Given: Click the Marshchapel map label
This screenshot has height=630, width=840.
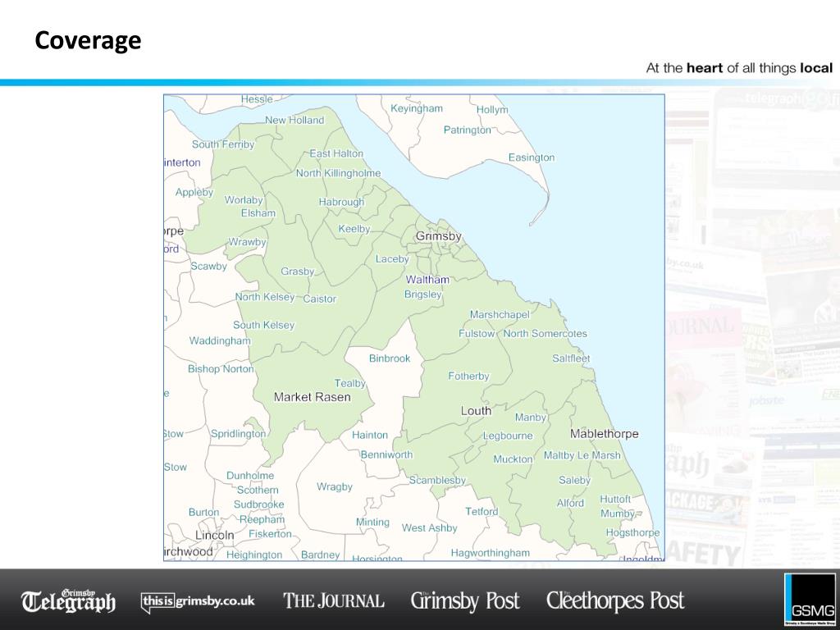Looking at the screenshot, I should coord(500,315).
